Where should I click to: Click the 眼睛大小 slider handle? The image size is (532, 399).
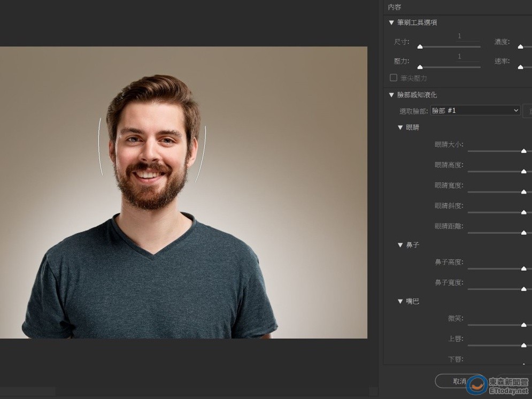pos(523,151)
